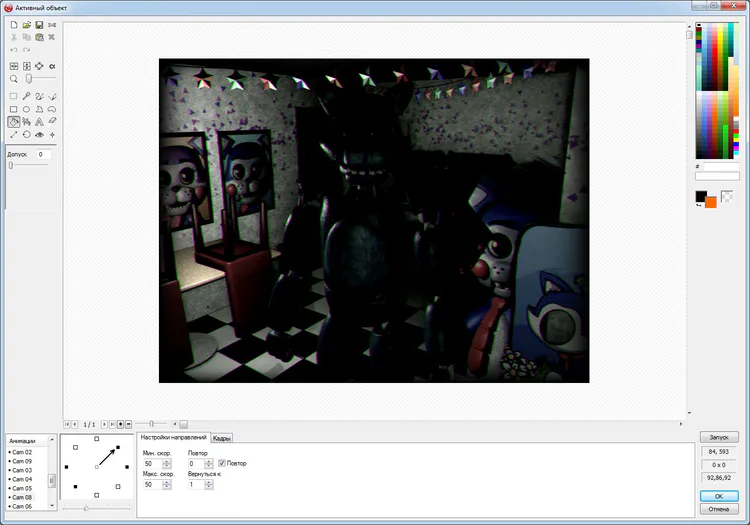This screenshot has width=750, height=525.
Task: Toggle the lower-left direction square on dial
Action: click(x=76, y=486)
